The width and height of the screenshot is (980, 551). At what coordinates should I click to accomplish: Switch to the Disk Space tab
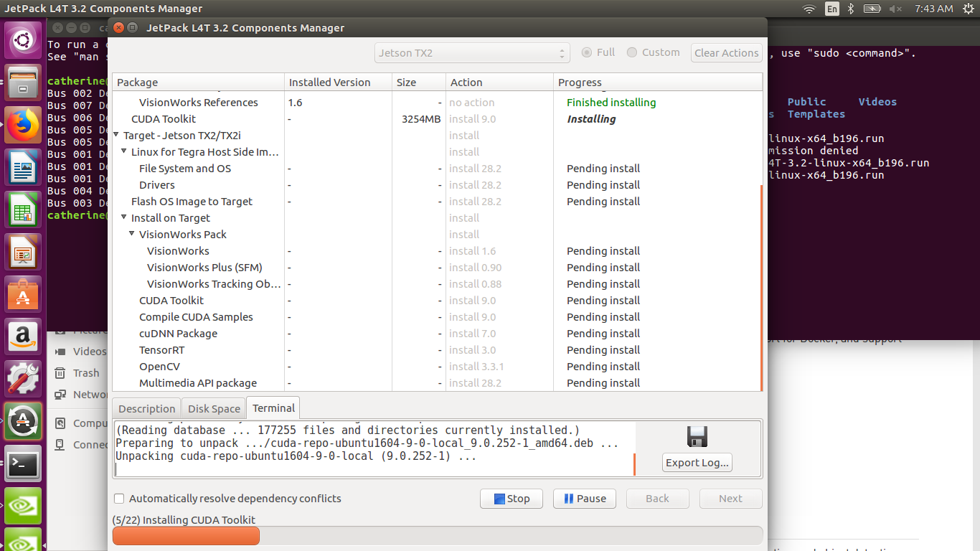(214, 408)
